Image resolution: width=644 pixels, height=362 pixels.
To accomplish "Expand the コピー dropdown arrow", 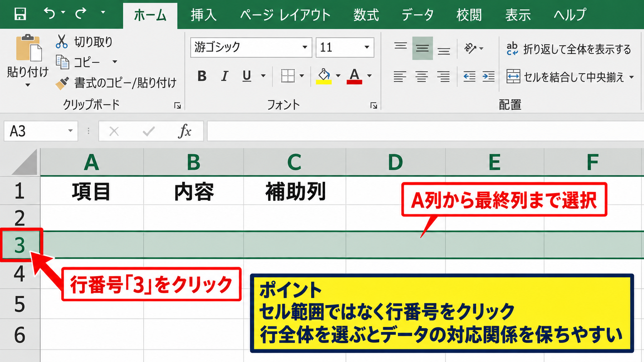I will coord(115,62).
